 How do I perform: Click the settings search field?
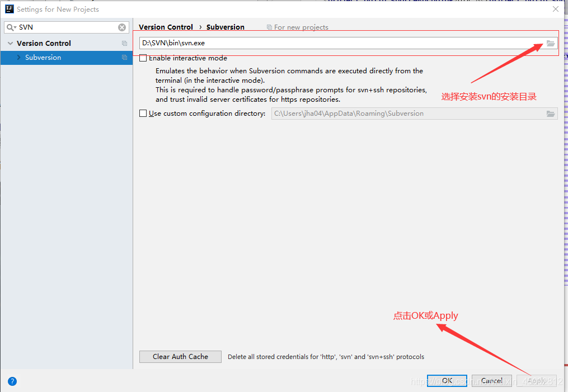coord(67,27)
